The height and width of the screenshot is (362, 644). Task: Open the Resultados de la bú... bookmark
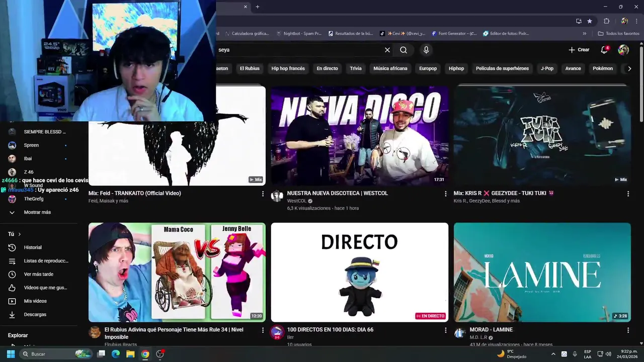(351, 34)
